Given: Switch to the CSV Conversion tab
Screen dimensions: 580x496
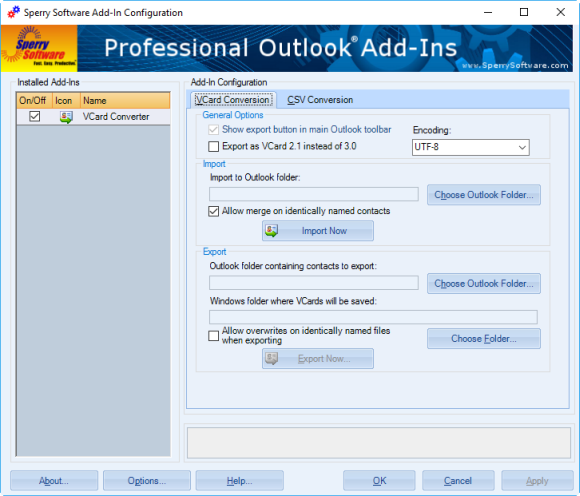Looking at the screenshot, I should tap(320, 100).
